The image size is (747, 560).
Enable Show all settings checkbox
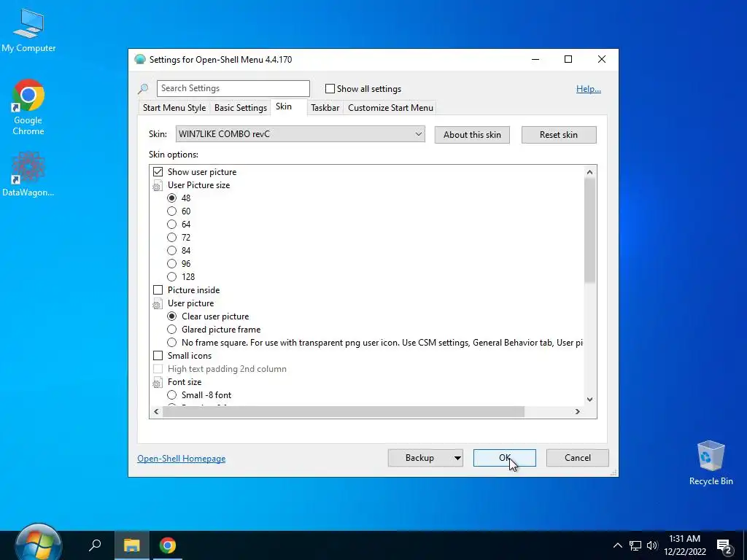tap(330, 88)
